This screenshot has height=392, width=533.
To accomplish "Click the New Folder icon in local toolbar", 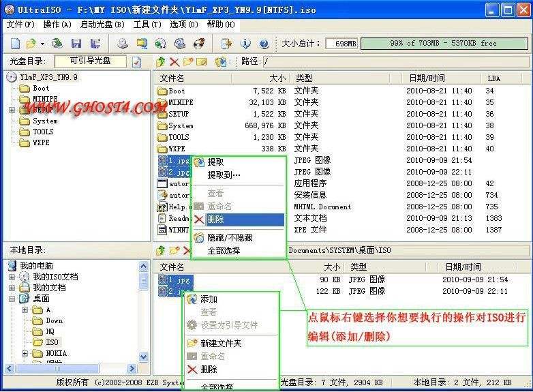I will pos(174,251).
